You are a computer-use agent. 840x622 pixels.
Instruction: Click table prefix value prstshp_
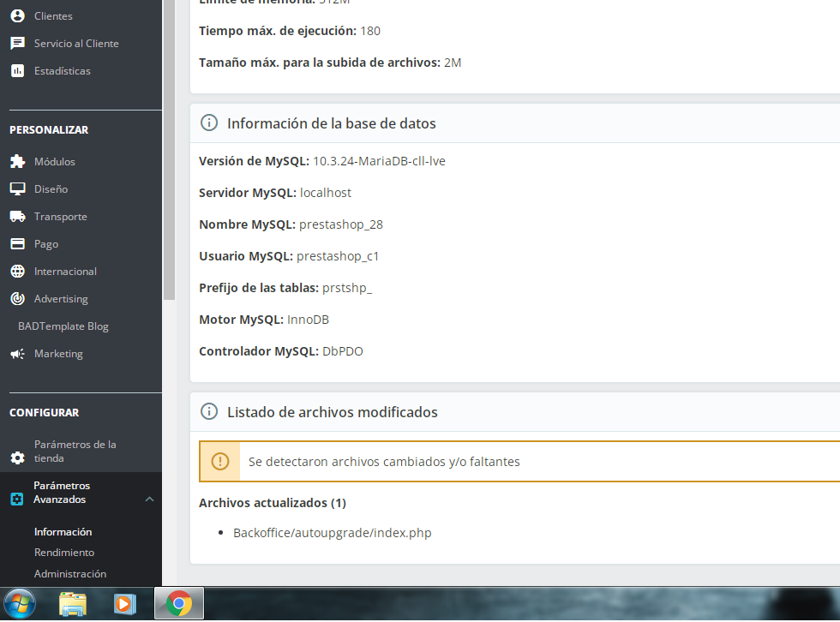pos(347,288)
